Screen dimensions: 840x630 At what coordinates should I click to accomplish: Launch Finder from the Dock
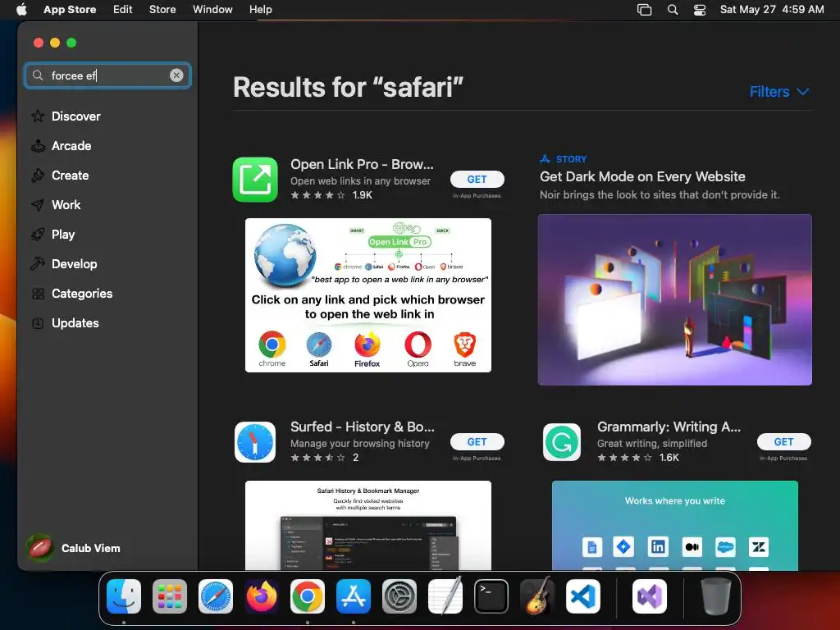[124, 596]
